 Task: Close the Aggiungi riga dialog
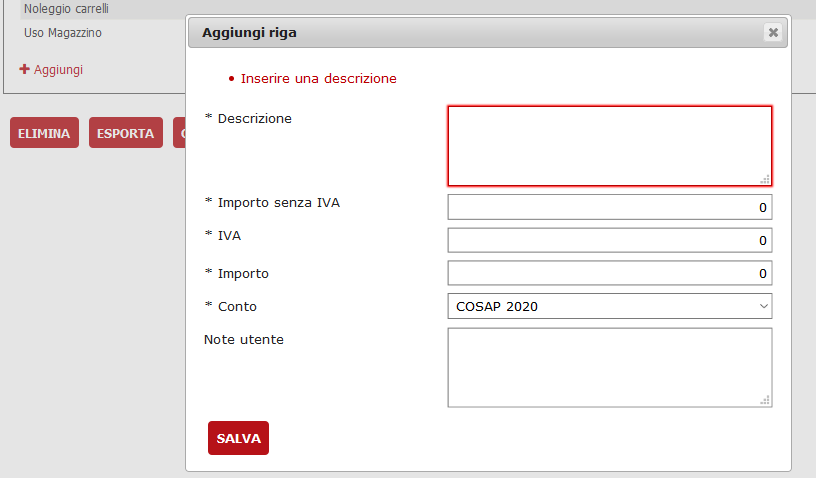click(773, 33)
